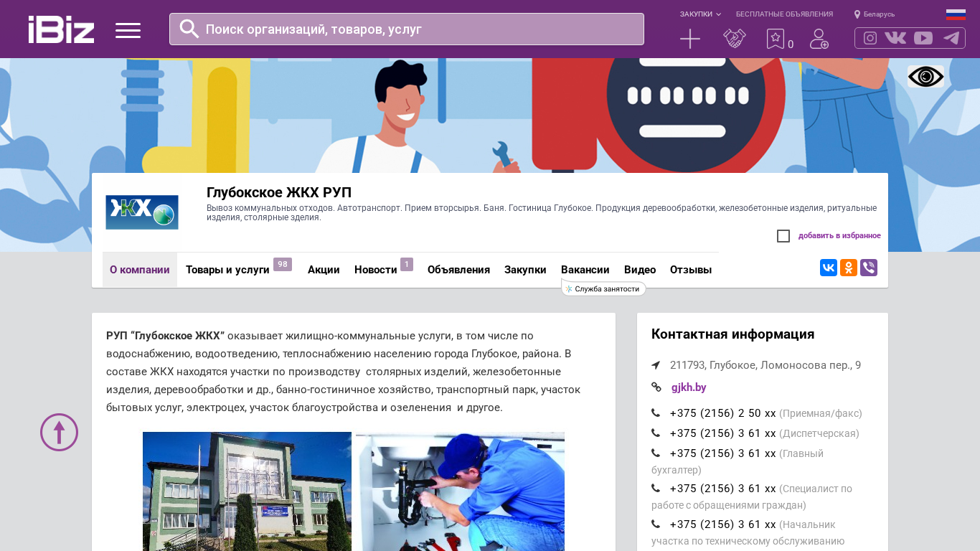Expand the ЗАКУПКИ dropdown
This screenshot has height=551, width=980.
pyautogui.click(x=700, y=14)
